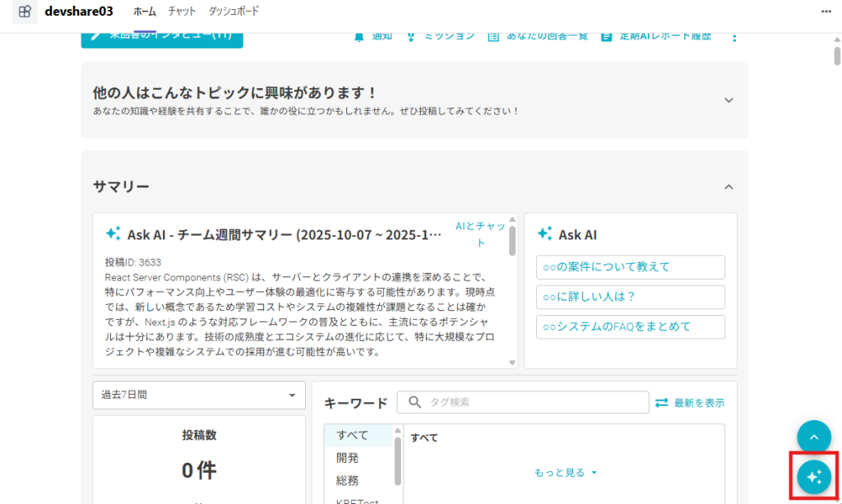Switch to the チャット tab
This screenshot has height=504, width=842.
182,12
